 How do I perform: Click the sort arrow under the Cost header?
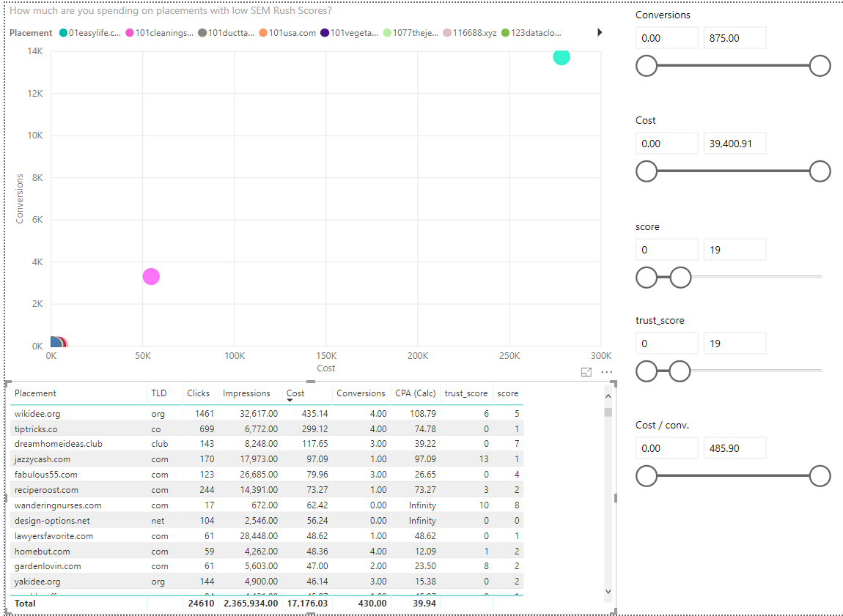click(290, 401)
